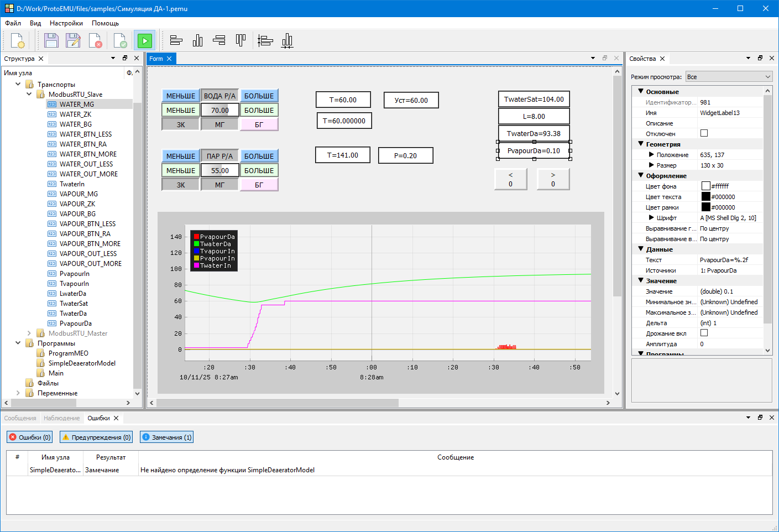Select WATER_BTN_LESS in the structure tree
Viewport: 779px width, 532px height.
pyautogui.click(x=85, y=134)
